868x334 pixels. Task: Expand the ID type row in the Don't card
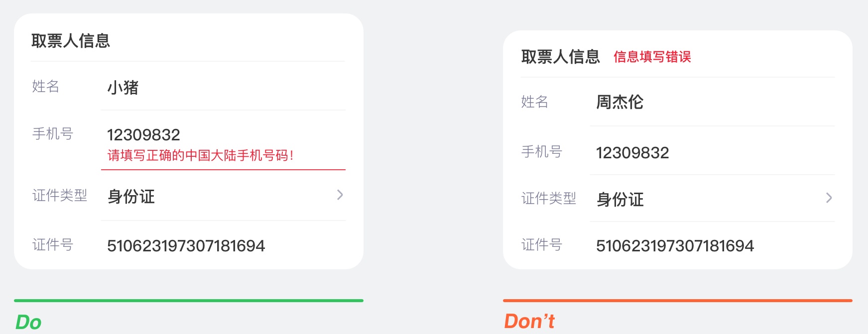[x=829, y=198]
